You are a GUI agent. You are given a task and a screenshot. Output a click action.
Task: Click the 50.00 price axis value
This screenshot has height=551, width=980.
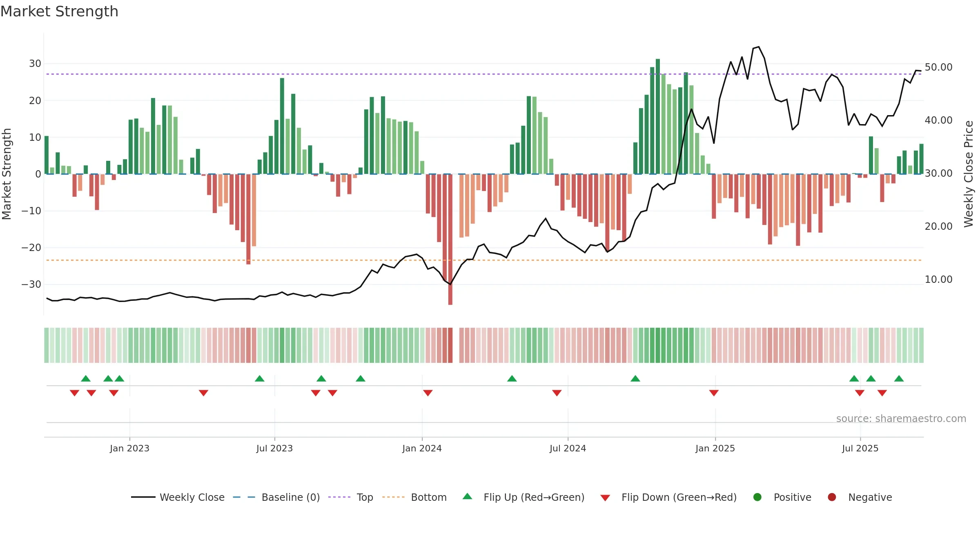click(938, 67)
